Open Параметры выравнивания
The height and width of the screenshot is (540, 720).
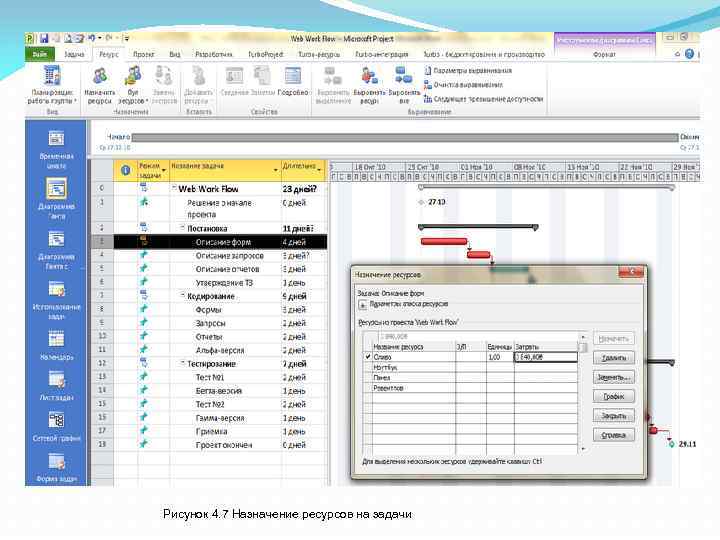coord(467,71)
